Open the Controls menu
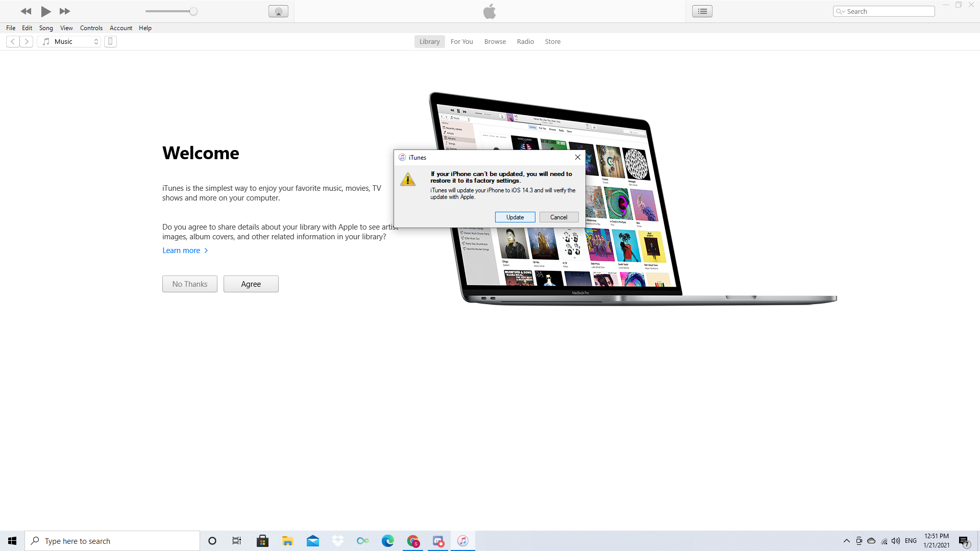The width and height of the screenshot is (980, 551). (x=91, y=28)
